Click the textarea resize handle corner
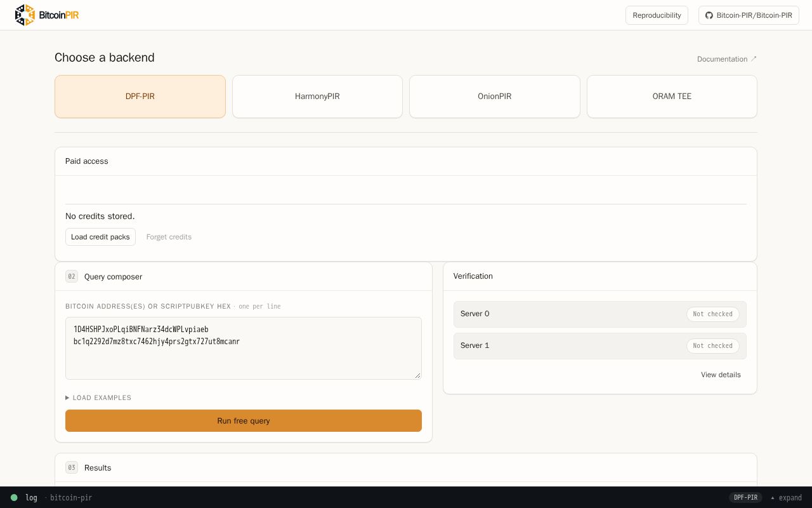The width and height of the screenshot is (812, 508). [x=417, y=375]
